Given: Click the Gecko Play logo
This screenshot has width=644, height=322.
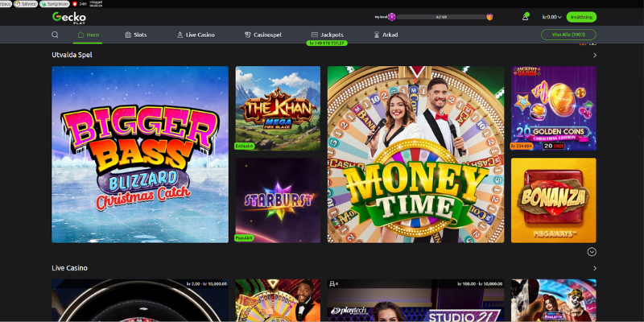Looking at the screenshot, I should [68, 17].
